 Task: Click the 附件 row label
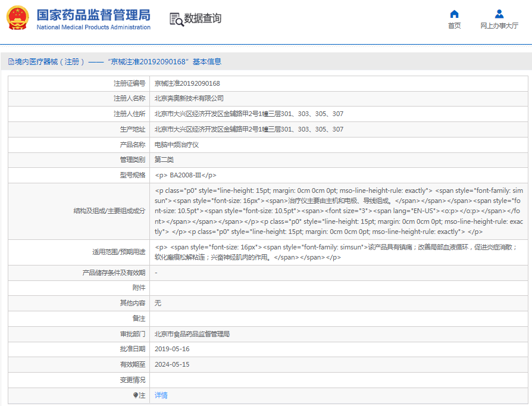coord(139,288)
